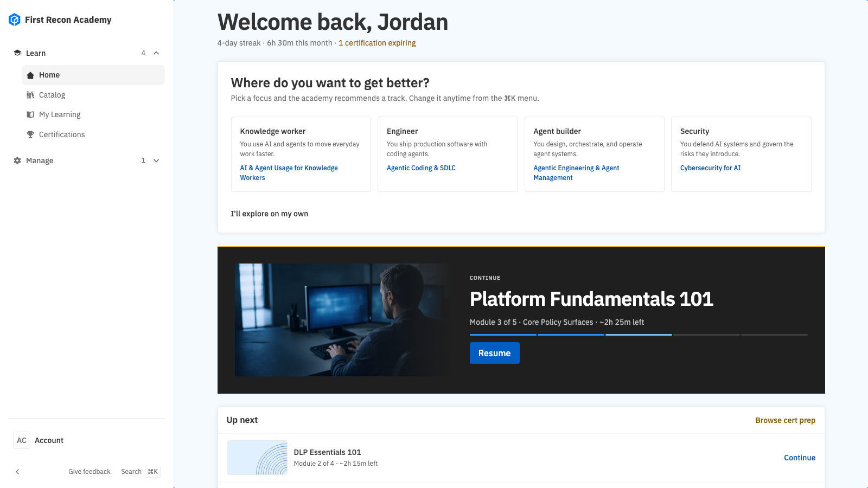868x488 pixels.
Task: Select the Agent builder focus card
Action: pyautogui.click(x=595, y=154)
